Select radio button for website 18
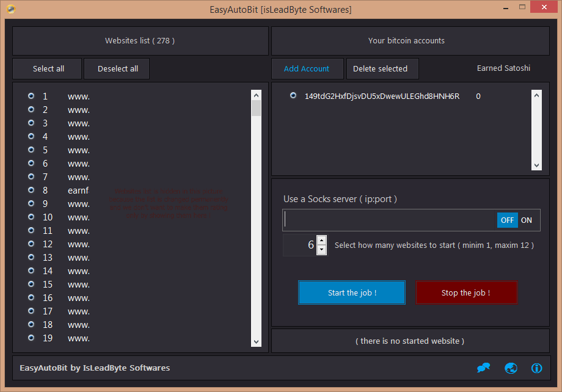The width and height of the screenshot is (562, 392). 31,324
